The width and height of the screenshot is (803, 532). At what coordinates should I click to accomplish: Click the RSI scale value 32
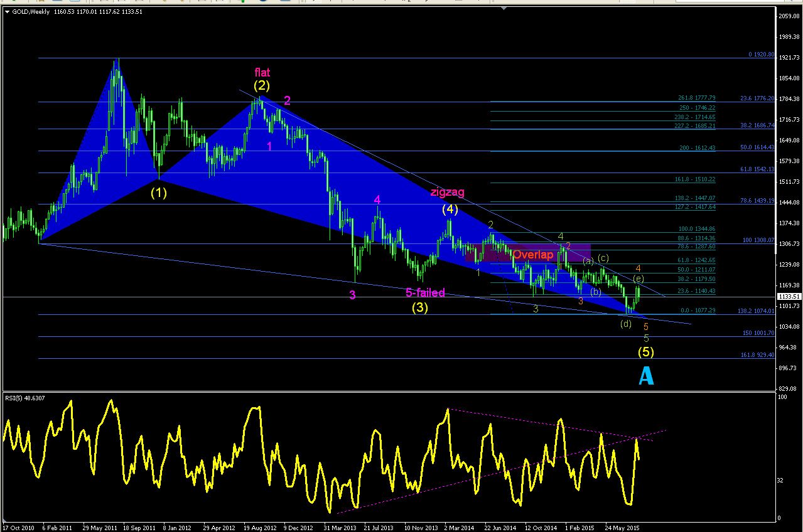point(780,480)
